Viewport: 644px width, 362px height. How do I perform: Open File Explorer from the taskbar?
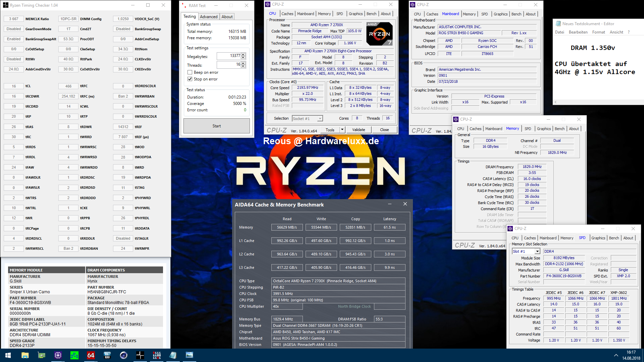25,355
